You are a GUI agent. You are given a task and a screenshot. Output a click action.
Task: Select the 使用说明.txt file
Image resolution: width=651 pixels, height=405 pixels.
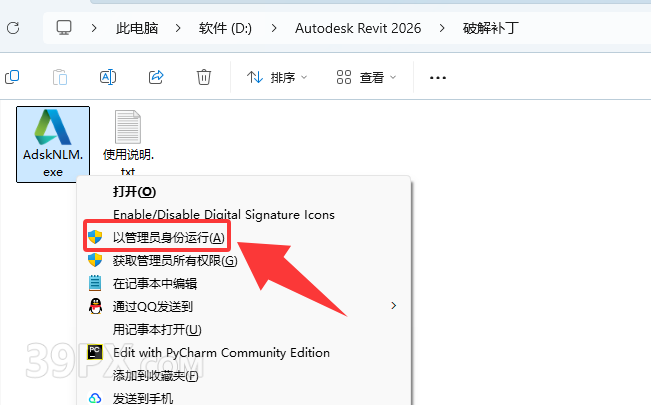coord(128,142)
